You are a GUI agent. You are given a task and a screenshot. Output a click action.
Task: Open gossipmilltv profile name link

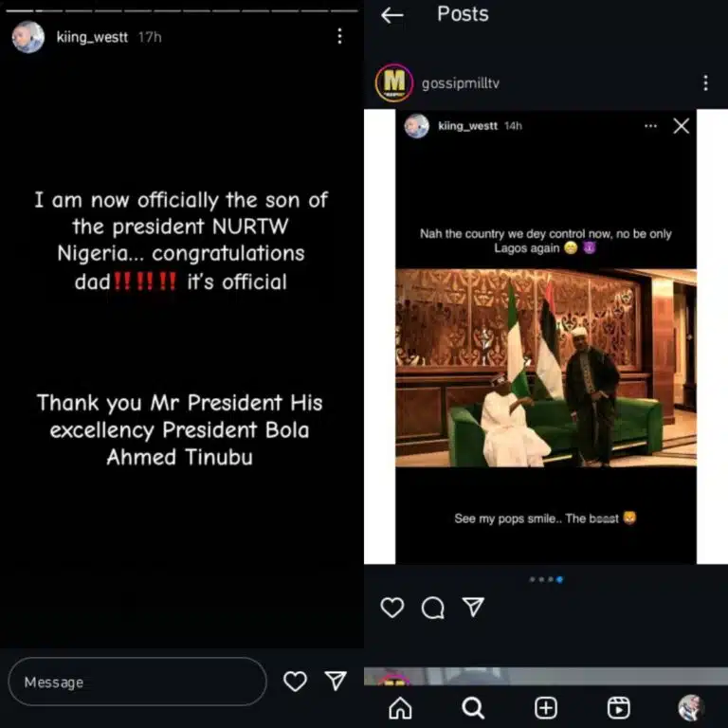[x=460, y=83]
